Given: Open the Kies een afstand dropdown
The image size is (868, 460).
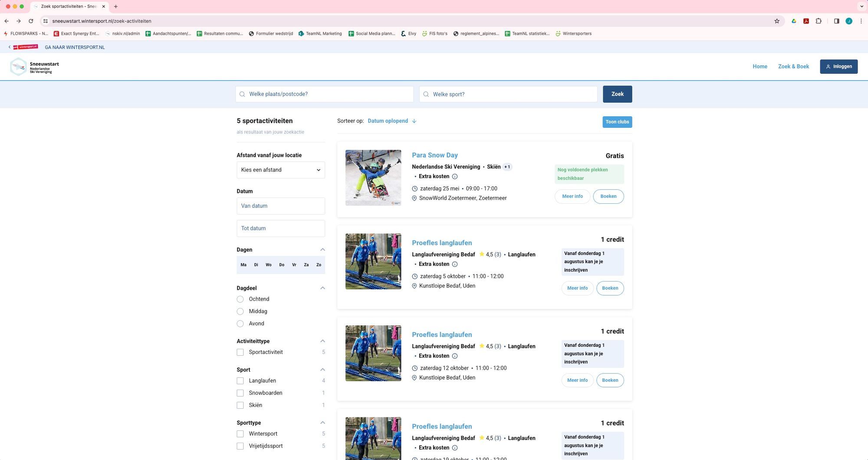Looking at the screenshot, I should tap(281, 170).
